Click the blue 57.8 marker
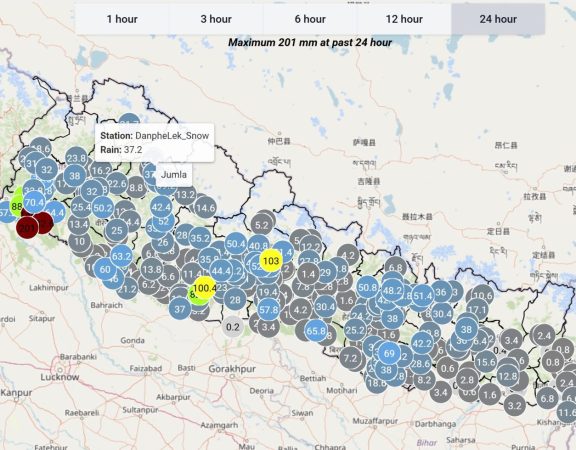This screenshot has width=576, height=450. pos(269,310)
